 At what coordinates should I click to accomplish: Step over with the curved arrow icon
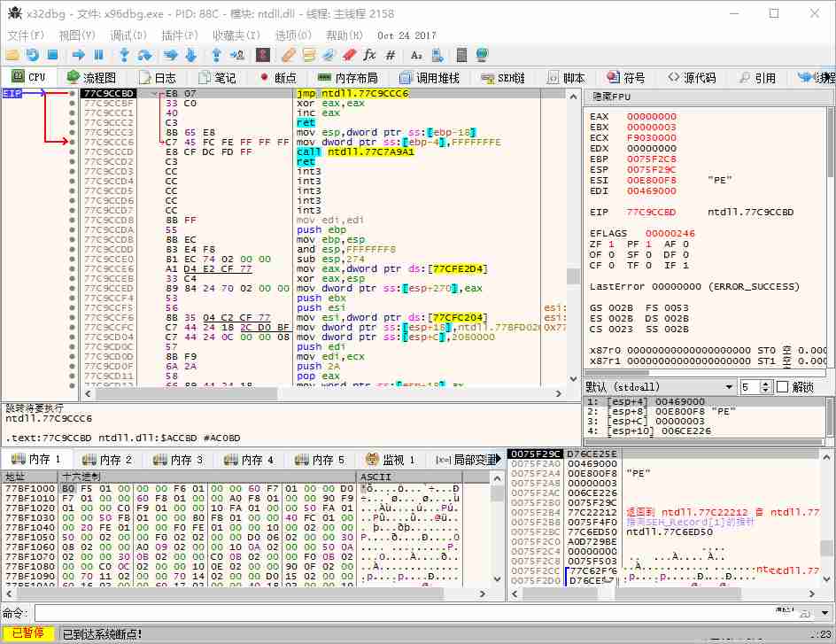pyautogui.click(x=144, y=55)
